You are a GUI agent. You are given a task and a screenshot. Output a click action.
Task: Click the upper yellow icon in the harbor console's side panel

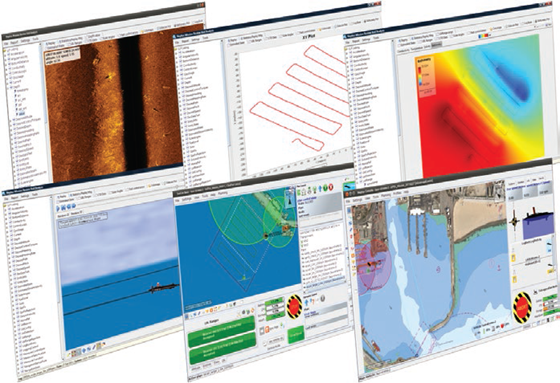[514, 257]
